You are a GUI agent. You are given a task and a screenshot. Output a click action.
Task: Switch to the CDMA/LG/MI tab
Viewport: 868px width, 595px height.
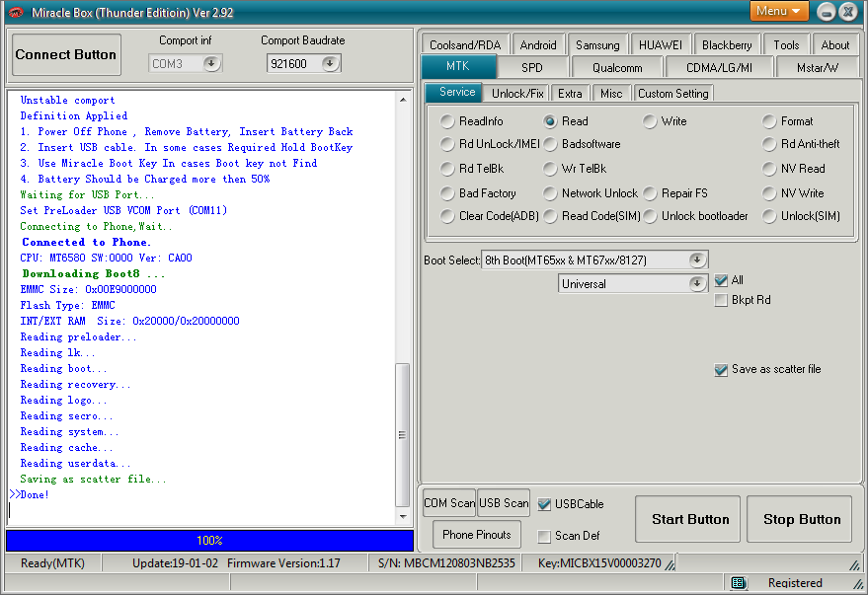[719, 67]
